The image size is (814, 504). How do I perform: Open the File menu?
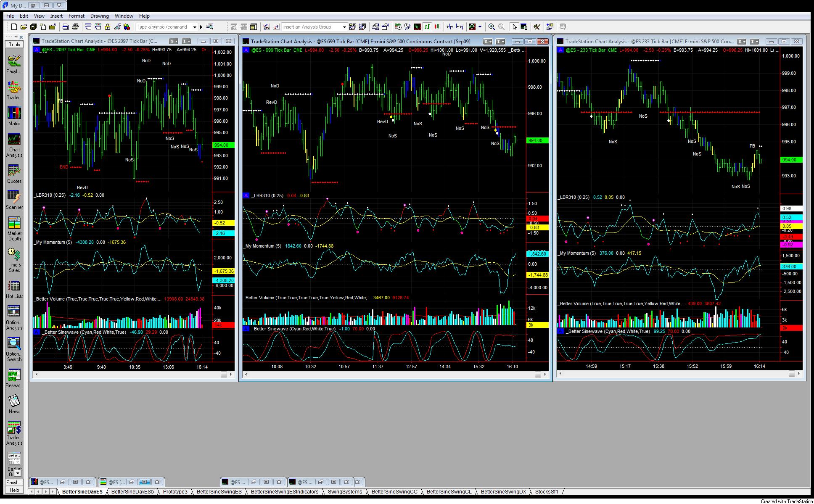tap(10, 16)
